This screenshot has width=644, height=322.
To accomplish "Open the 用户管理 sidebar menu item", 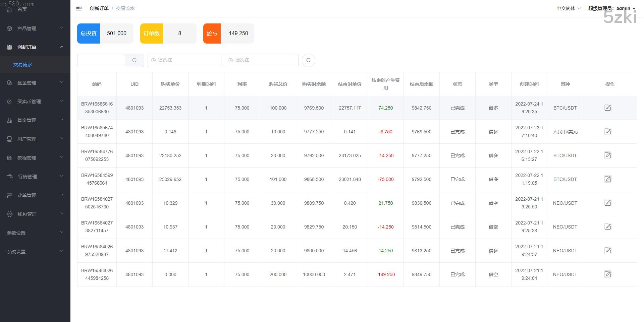I will tap(35, 139).
